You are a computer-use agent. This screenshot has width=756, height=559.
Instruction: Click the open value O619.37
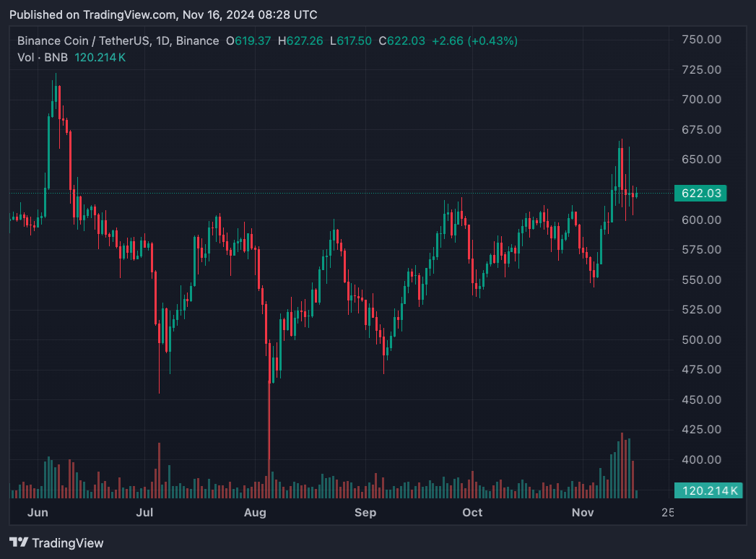click(248, 41)
